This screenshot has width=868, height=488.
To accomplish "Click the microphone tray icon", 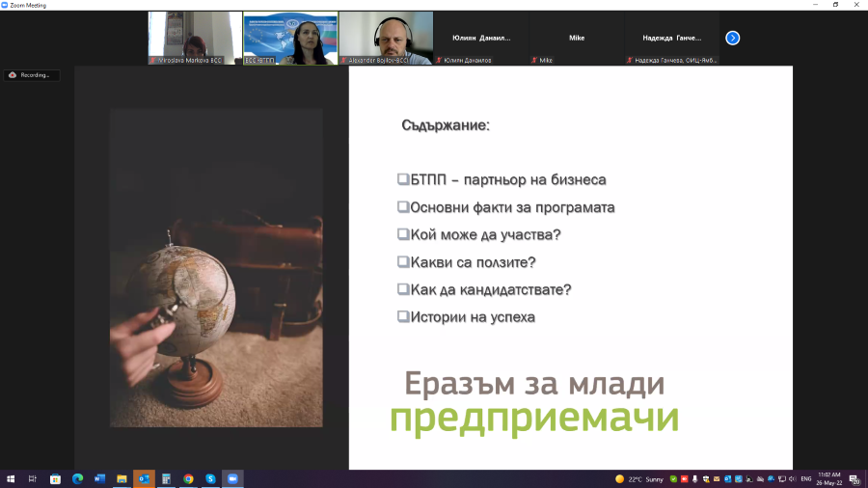I will click(694, 479).
